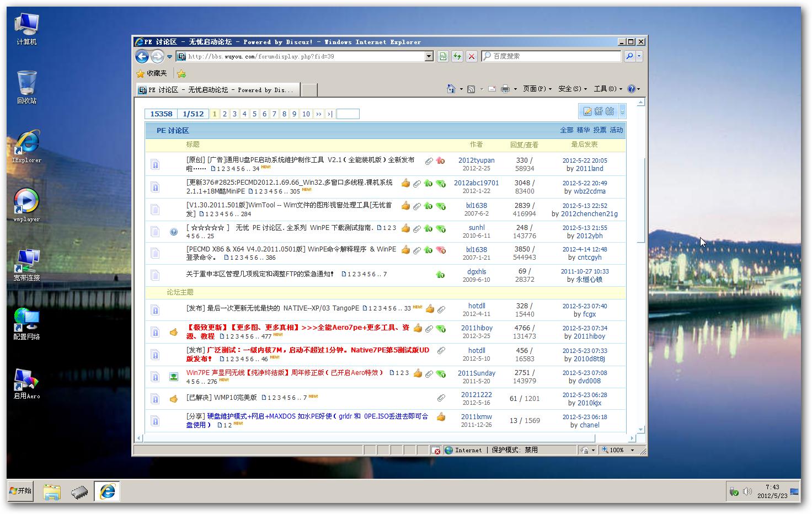The image size is (812, 514).
Task: Select the 投票 filter
Action: tap(600, 130)
